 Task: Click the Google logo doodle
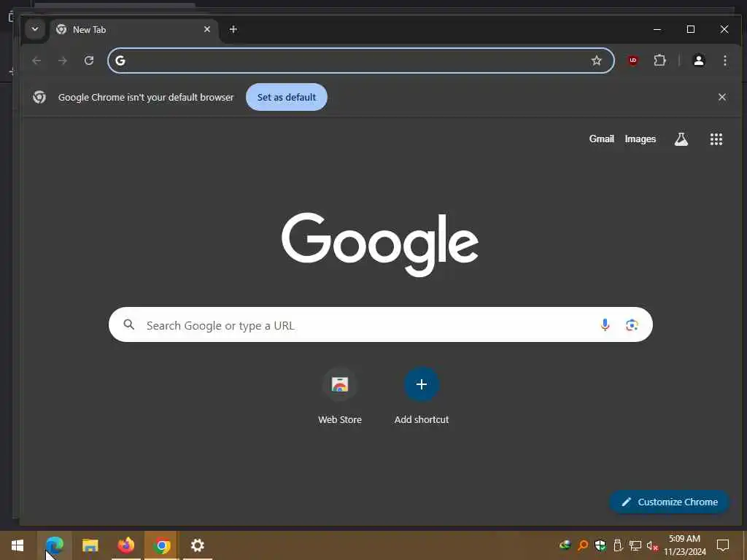point(379,244)
